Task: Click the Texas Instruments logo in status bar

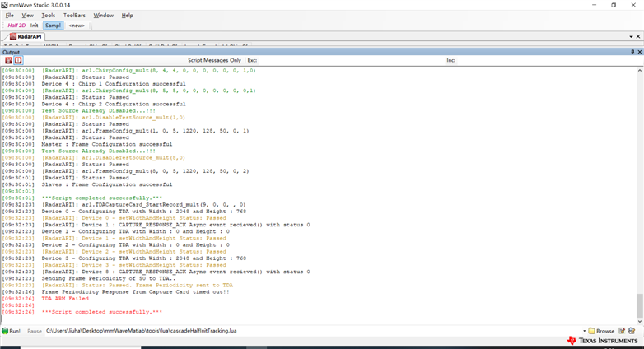Action: (x=602, y=341)
